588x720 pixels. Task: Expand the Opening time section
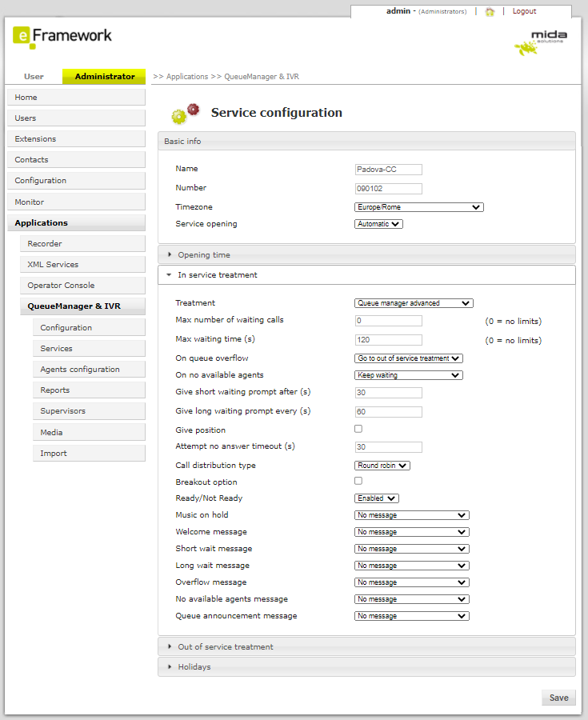tap(366, 255)
